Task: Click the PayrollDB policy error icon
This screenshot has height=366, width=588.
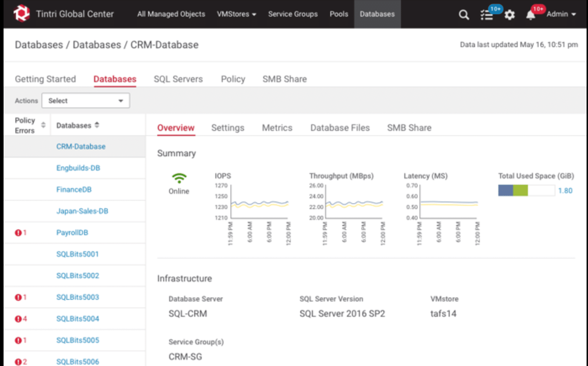Action: tap(18, 233)
